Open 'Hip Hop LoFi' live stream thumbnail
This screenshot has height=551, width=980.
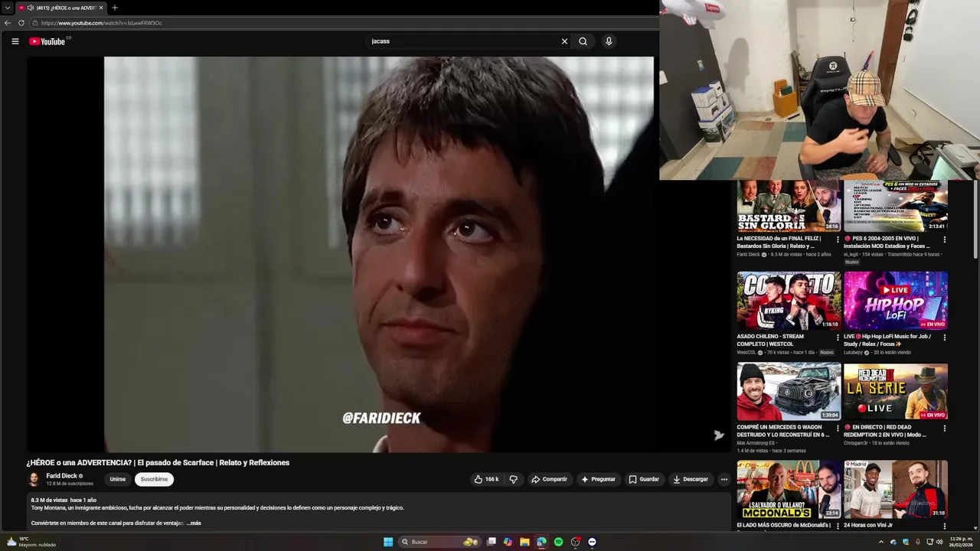point(896,300)
